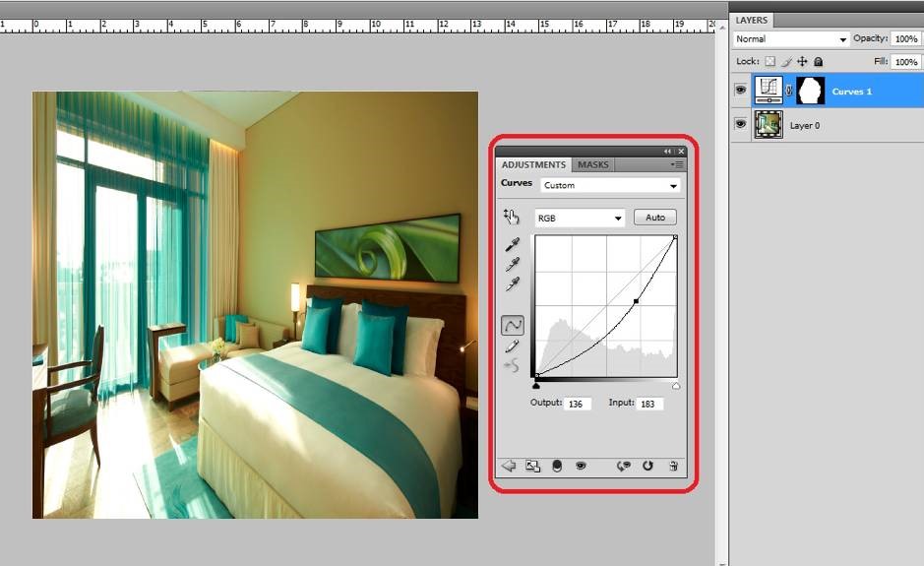
Task: Clip adjustment to layer below
Action: [557, 466]
